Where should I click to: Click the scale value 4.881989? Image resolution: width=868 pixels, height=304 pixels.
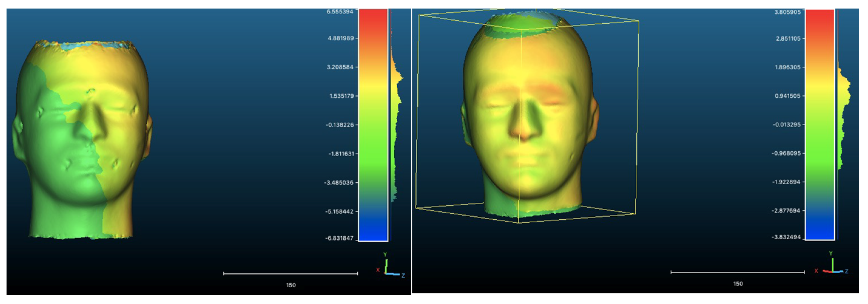point(341,38)
